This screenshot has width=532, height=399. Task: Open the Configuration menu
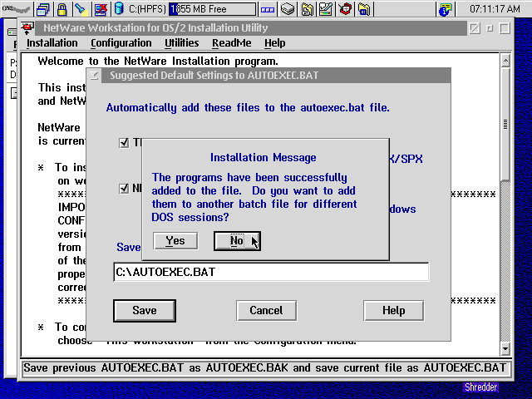[121, 43]
